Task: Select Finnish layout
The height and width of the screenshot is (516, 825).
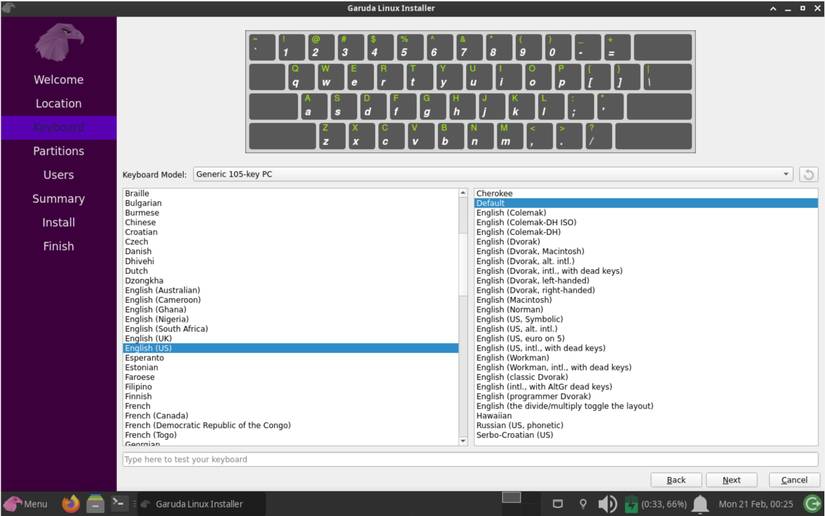Action: point(290,396)
